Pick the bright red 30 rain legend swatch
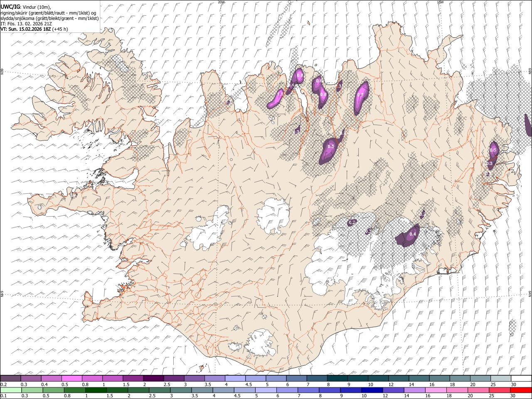Screen dimensions: 532x399 coord(521,390)
